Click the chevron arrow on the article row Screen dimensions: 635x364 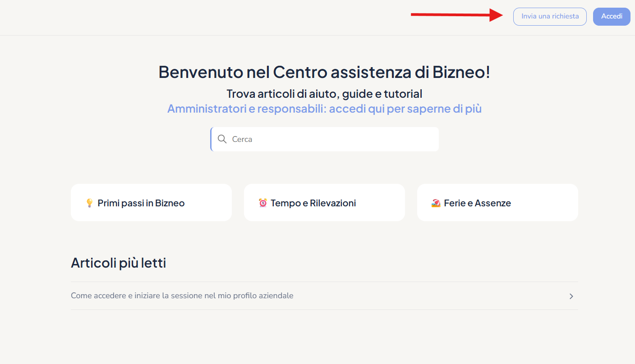pos(571,296)
